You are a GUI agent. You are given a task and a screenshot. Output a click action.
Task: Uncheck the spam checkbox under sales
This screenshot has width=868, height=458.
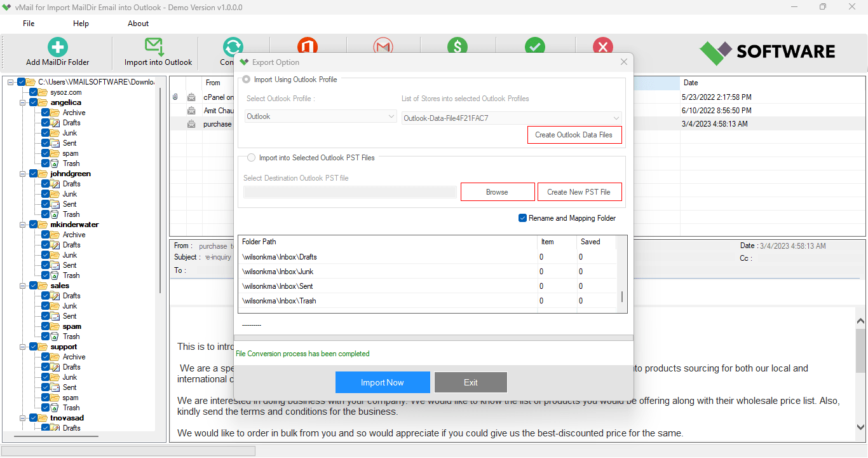coord(46,326)
